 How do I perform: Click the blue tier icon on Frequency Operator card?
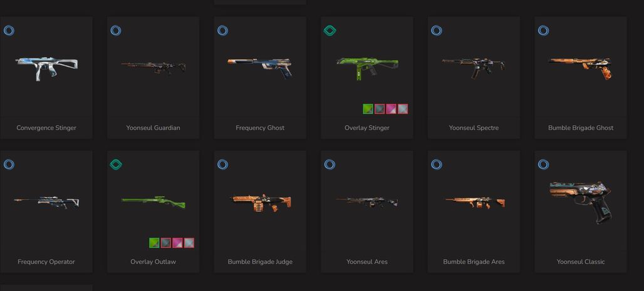[x=9, y=165]
